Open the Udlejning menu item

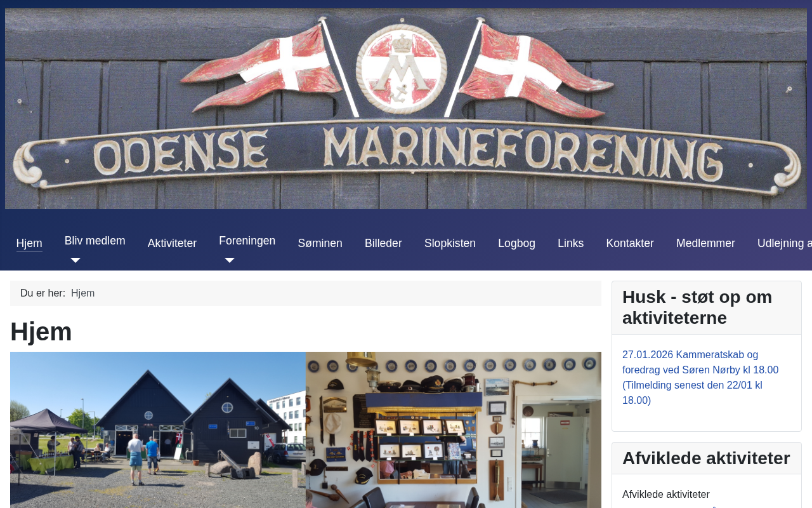[x=785, y=243]
